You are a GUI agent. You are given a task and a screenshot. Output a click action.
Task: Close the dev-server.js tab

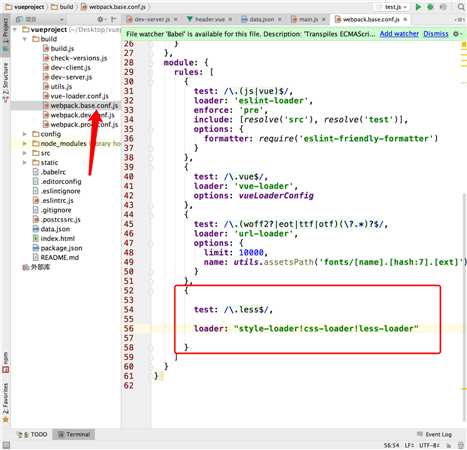pos(176,19)
